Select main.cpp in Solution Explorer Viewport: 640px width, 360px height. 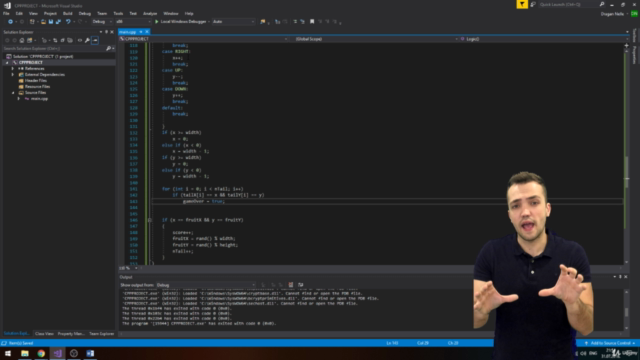pos(39,99)
